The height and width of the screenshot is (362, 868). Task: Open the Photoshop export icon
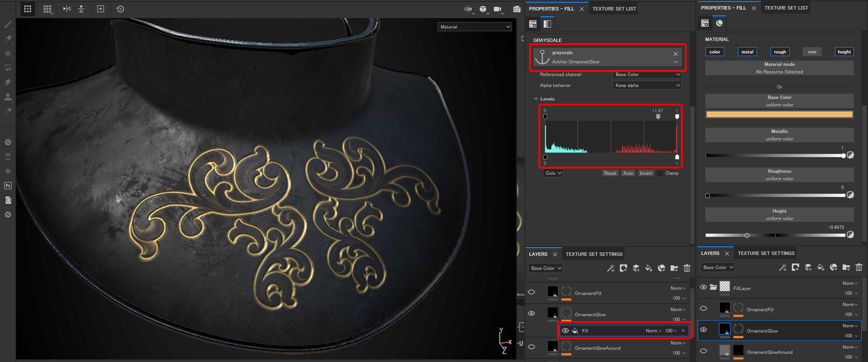click(x=8, y=186)
